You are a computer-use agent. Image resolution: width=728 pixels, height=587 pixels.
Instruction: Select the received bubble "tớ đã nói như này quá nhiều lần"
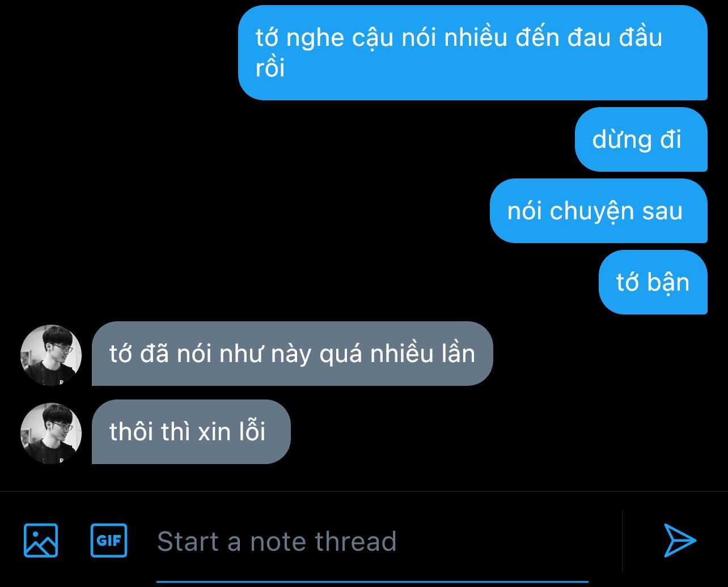click(293, 354)
